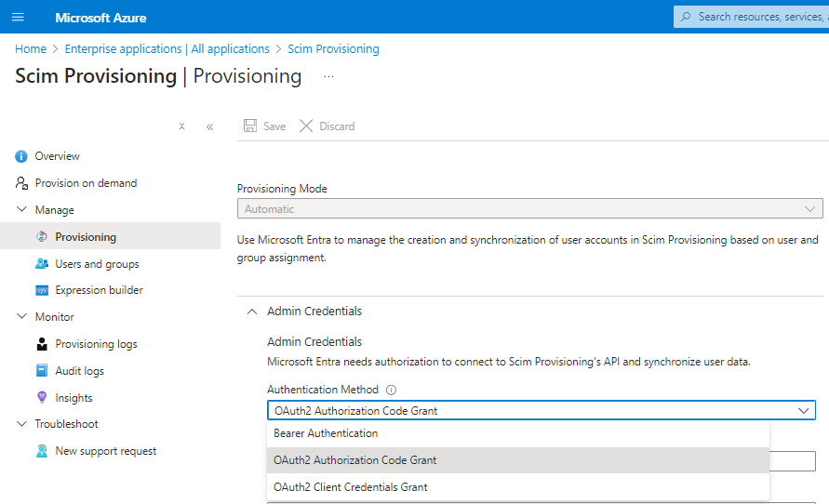Click the Provisioning Mode label
Screen dimensions: 829x504
click(x=282, y=189)
